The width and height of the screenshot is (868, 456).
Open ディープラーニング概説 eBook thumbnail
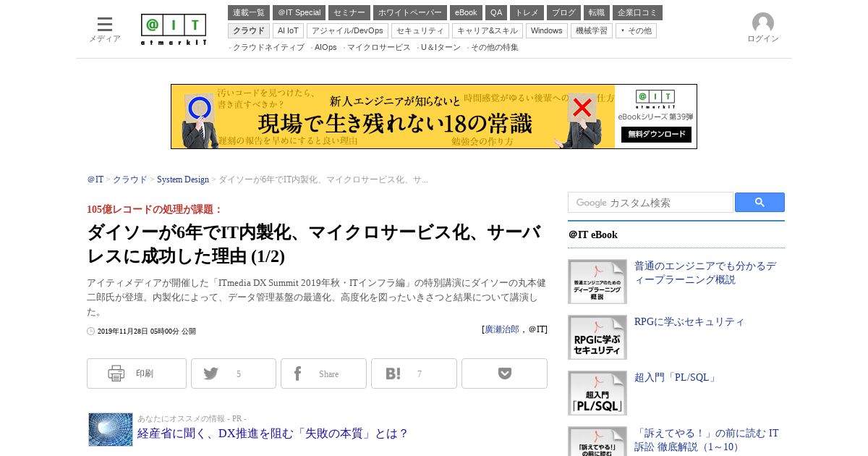coord(597,282)
